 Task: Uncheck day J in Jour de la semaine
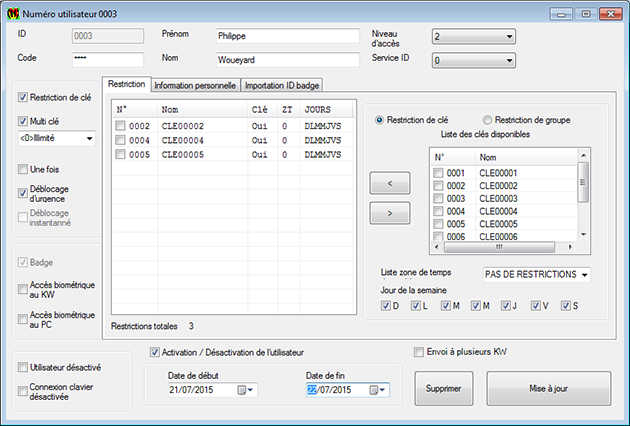click(505, 306)
